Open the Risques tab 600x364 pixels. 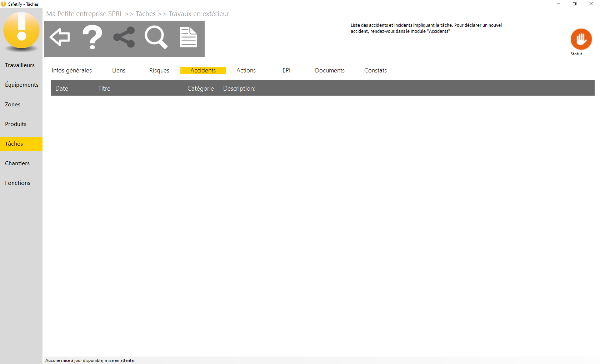(159, 70)
